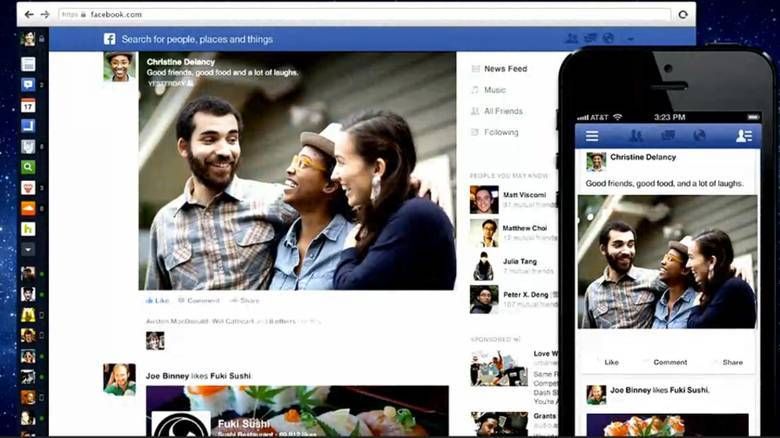Open your profile avatar atop the left sidebar

tap(28, 39)
